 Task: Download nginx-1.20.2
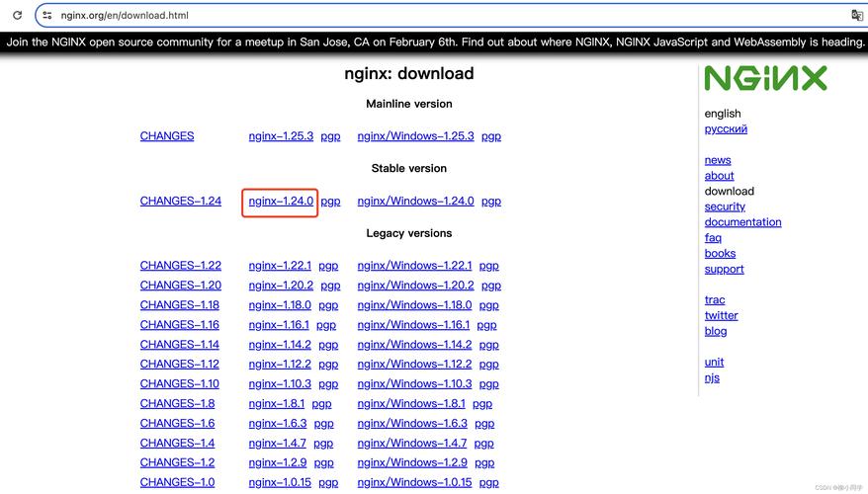281,286
